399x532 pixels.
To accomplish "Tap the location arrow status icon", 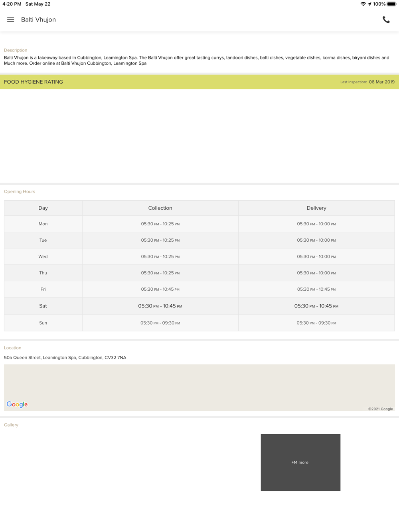I will point(369,4).
